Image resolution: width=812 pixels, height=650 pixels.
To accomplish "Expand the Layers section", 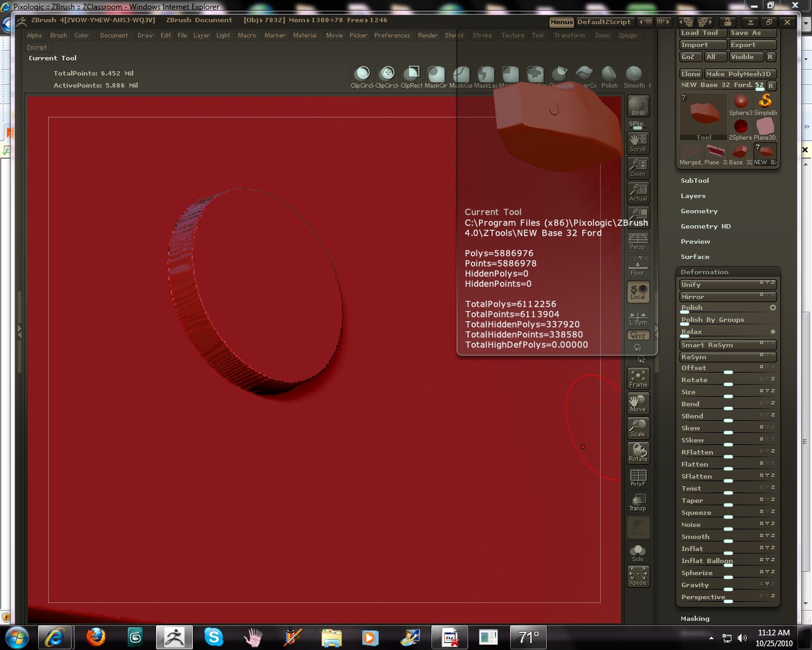I will tap(693, 196).
